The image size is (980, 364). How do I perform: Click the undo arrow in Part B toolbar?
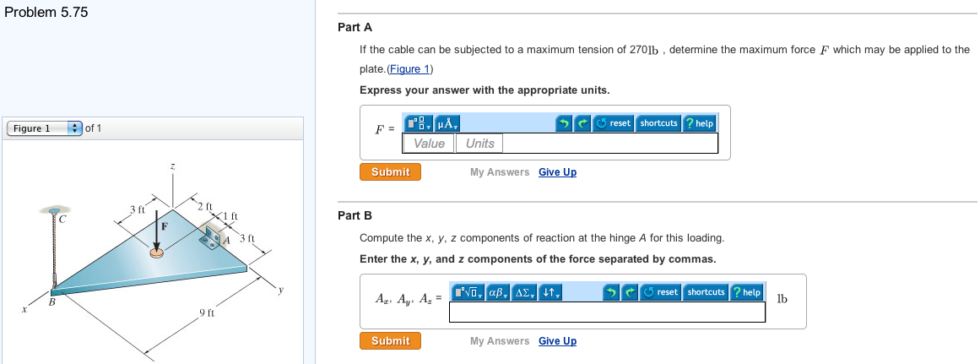point(611,292)
